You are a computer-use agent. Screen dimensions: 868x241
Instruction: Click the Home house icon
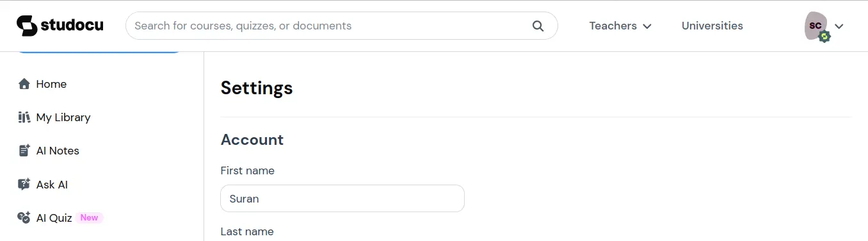click(x=24, y=84)
